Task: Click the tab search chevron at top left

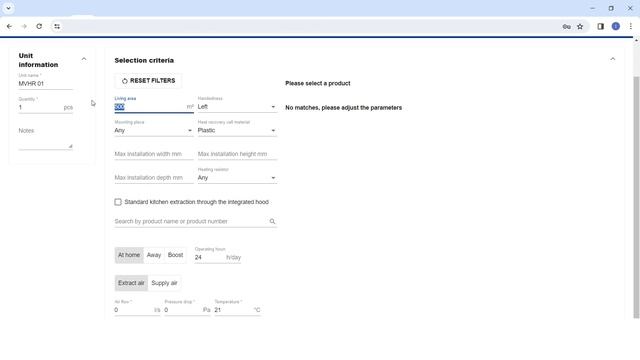Action: tap(8, 8)
